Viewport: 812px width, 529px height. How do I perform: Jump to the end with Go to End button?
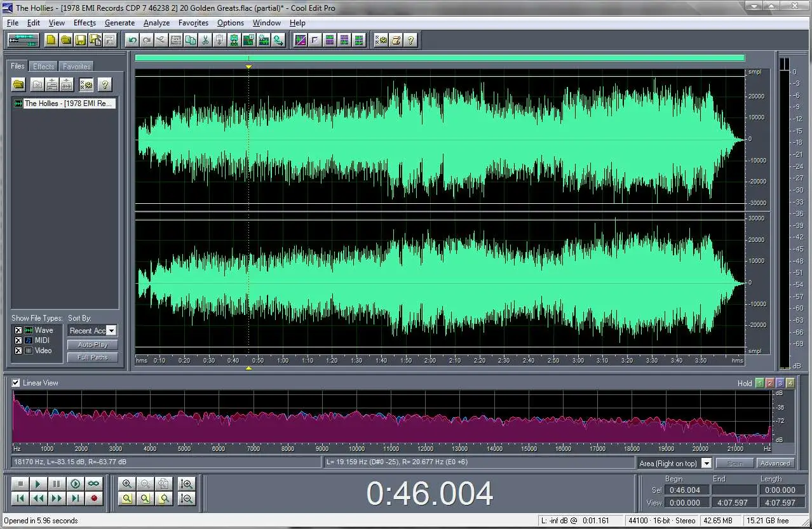tap(76, 499)
